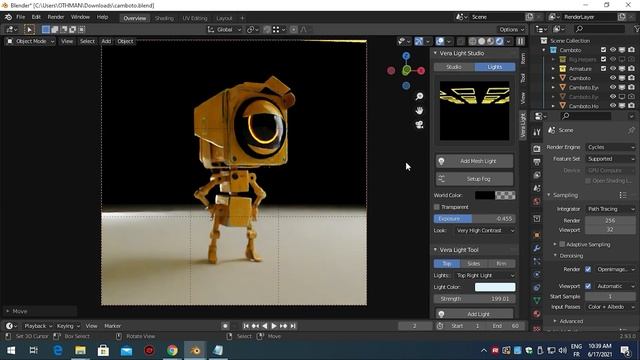Click the zoom view magnifier icon

(x=419, y=96)
